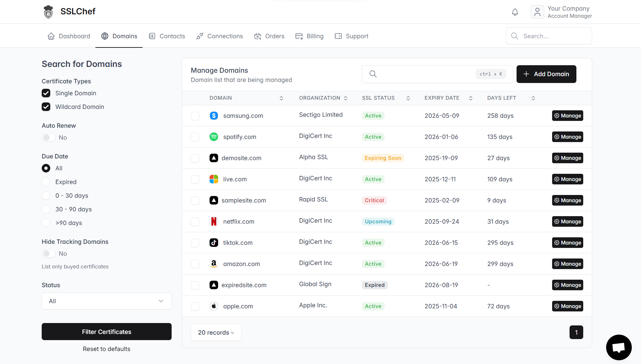Screen dimensions: 641x364
Task: Click the magnifier icon in Manage Domains search
Action: click(373, 74)
